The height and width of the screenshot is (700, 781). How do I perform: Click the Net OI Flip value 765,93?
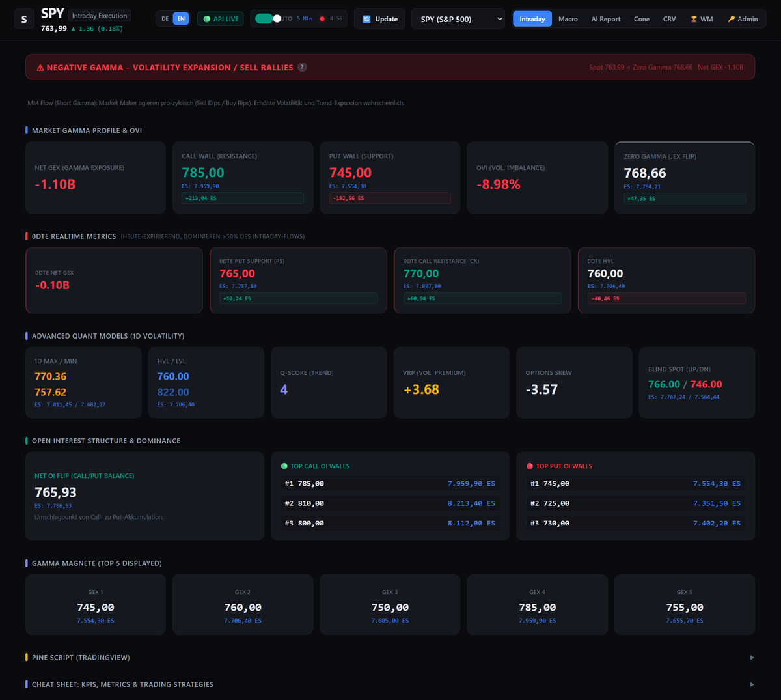[x=55, y=492]
